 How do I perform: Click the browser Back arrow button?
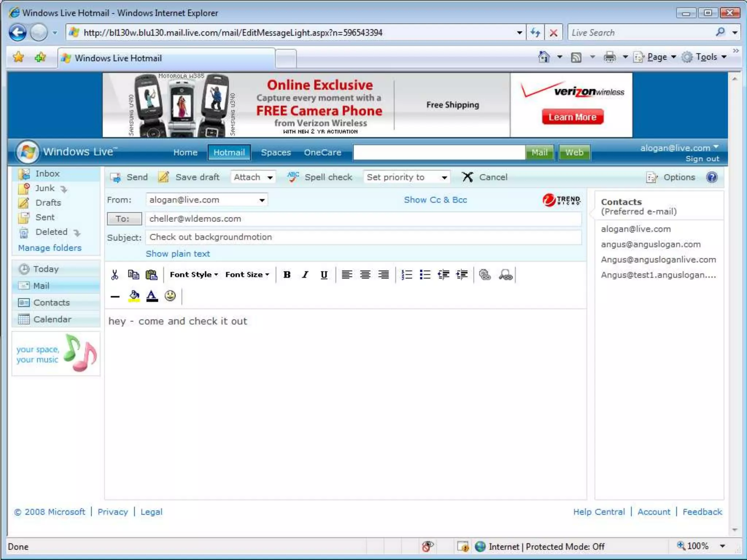pos(18,32)
